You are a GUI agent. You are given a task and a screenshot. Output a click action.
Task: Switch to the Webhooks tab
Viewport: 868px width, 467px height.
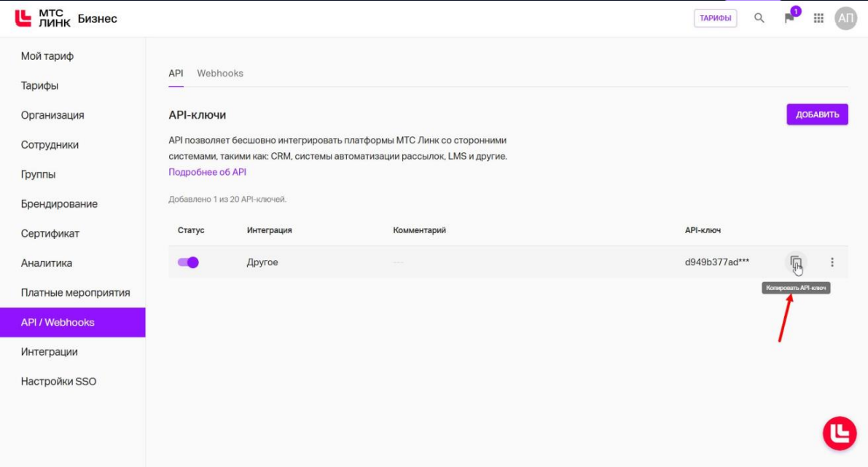pos(220,74)
